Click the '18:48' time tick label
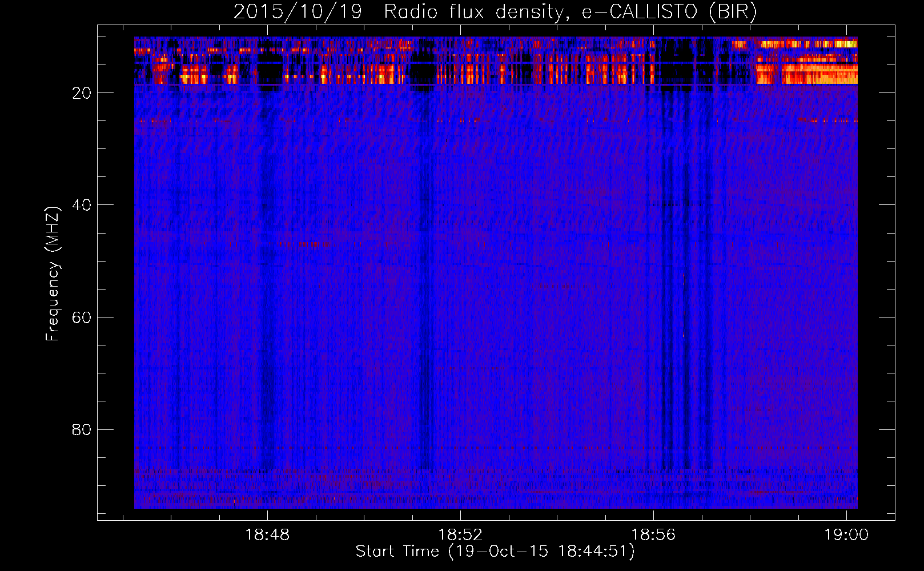 267,535
